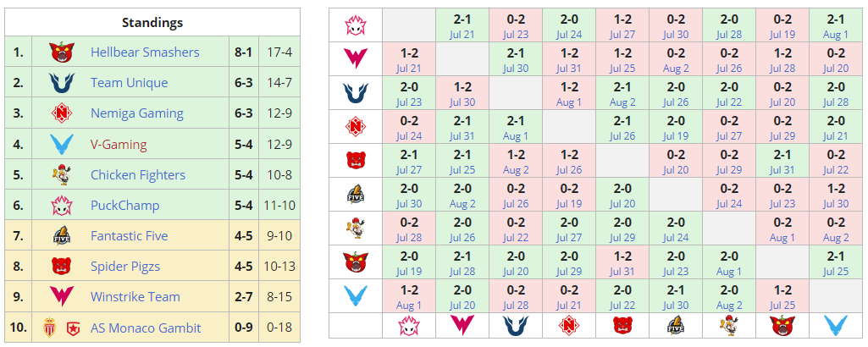The height and width of the screenshot is (347, 868).
Task: Click Hellbear Smashers logo in Standings list
Action: [59, 52]
